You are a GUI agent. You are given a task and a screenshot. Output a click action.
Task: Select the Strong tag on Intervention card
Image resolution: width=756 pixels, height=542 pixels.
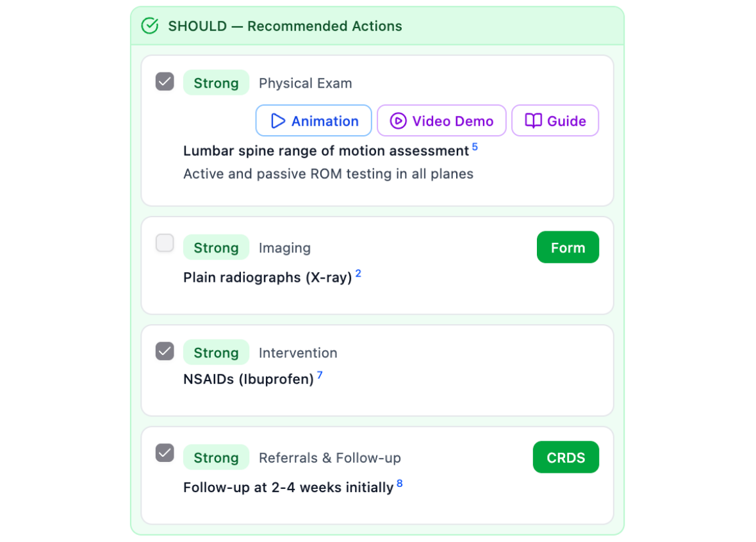pos(216,353)
